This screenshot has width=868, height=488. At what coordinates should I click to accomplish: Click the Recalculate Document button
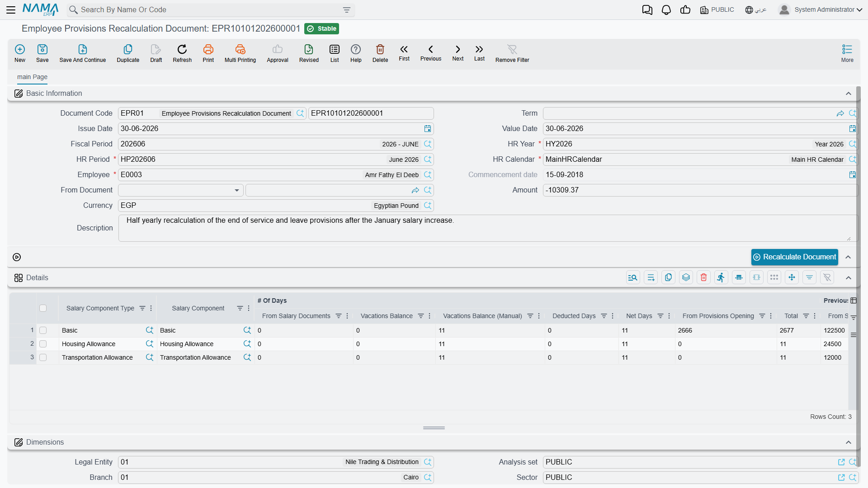[794, 257]
